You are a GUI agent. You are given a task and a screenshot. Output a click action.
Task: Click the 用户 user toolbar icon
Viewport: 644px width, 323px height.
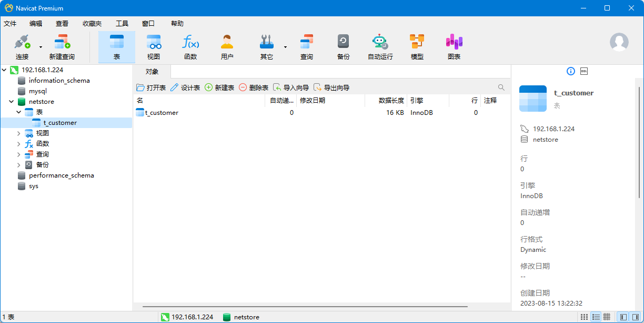pyautogui.click(x=227, y=46)
